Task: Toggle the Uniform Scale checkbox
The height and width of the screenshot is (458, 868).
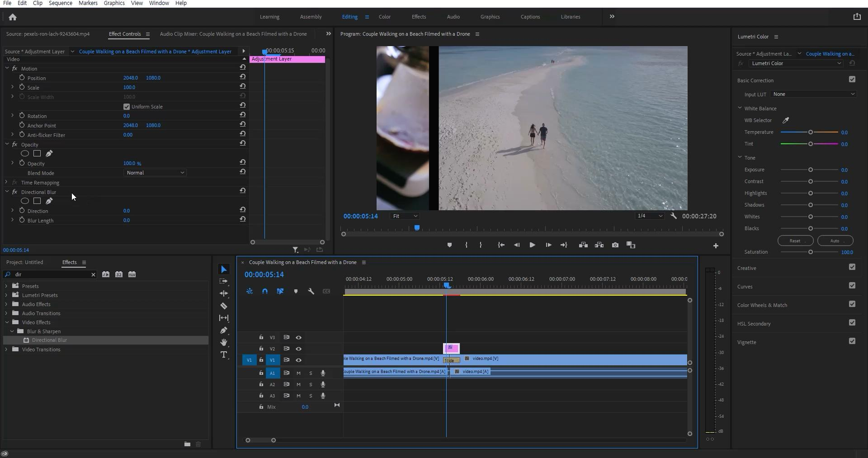Action: (127, 107)
